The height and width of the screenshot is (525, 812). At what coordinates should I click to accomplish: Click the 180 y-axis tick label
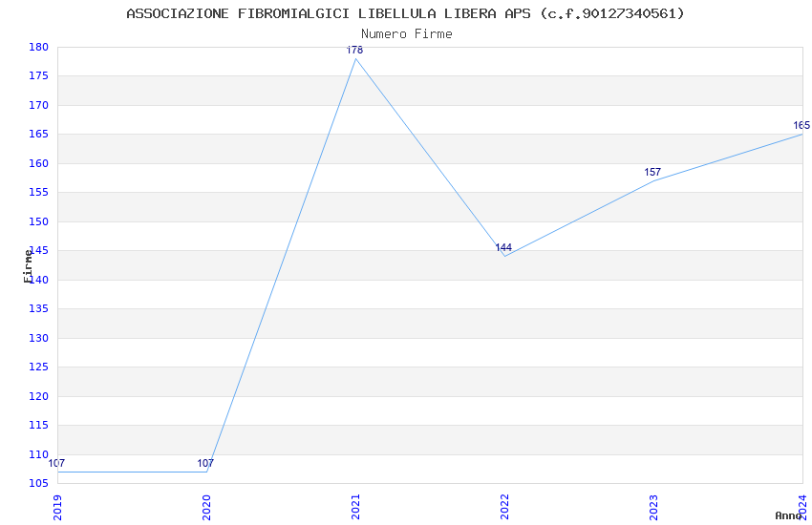tap(39, 47)
